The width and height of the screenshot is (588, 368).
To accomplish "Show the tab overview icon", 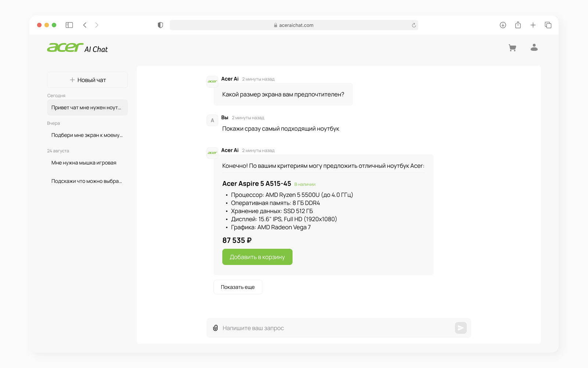I will [x=548, y=25].
